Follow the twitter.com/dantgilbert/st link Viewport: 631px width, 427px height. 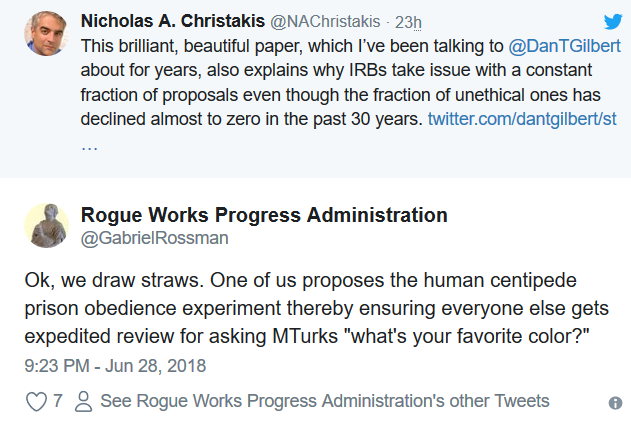tap(522, 119)
